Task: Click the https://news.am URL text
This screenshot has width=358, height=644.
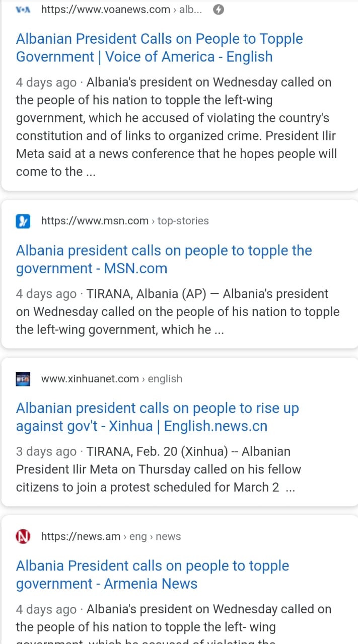Action: 81,537
